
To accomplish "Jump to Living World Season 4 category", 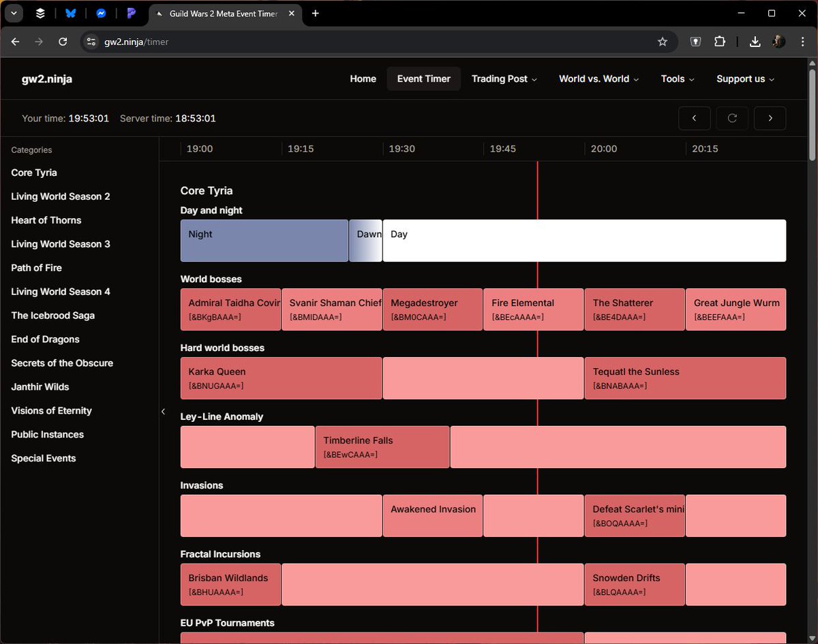I will (x=61, y=292).
